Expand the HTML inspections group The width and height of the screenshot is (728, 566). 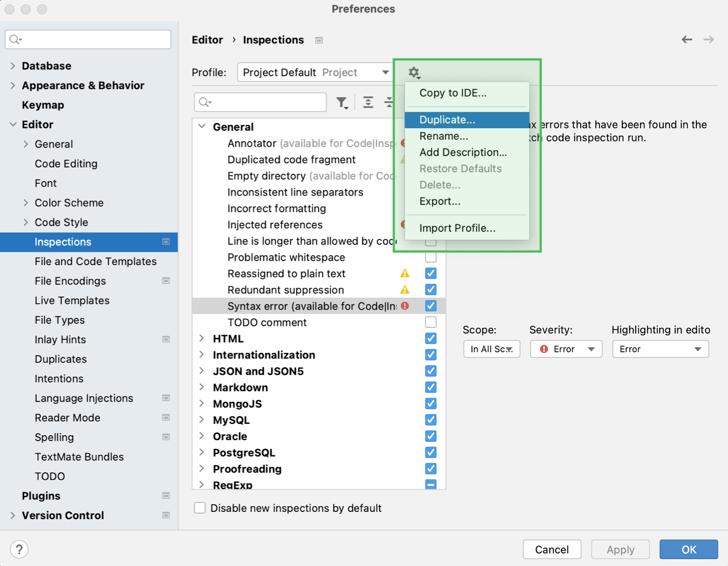202,338
